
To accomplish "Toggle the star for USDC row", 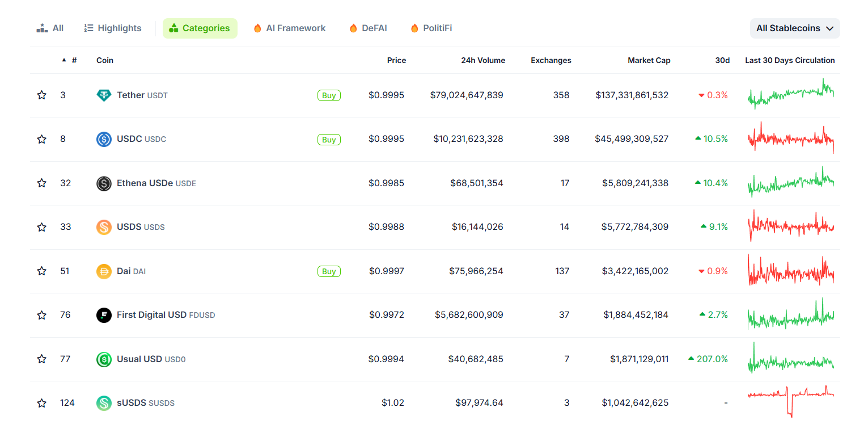I will pos(41,139).
